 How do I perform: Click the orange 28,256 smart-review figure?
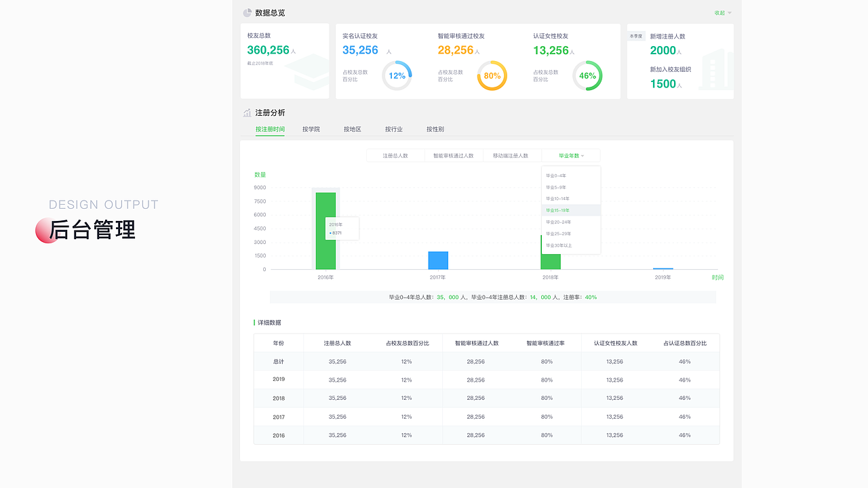pyautogui.click(x=456, y=50)
